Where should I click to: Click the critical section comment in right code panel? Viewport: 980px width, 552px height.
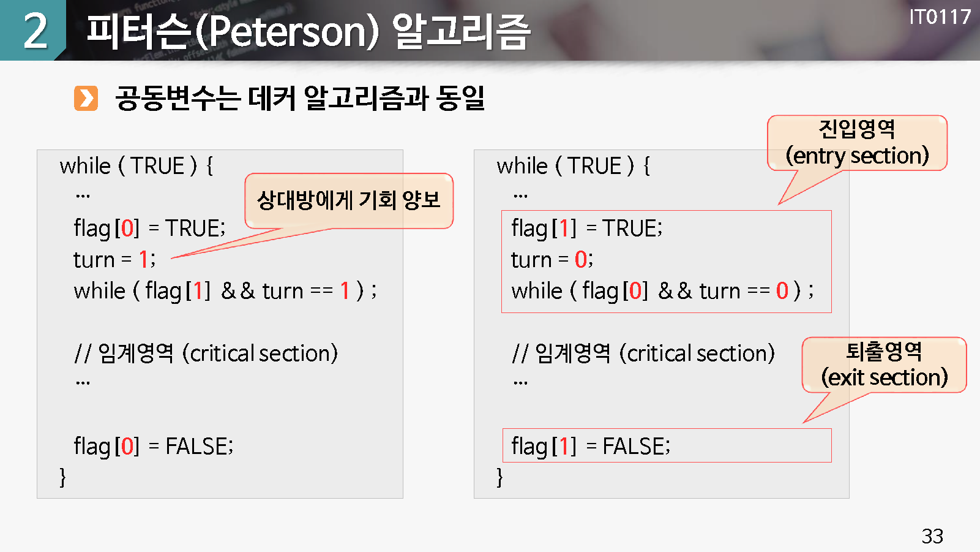[x=643, y=354]
